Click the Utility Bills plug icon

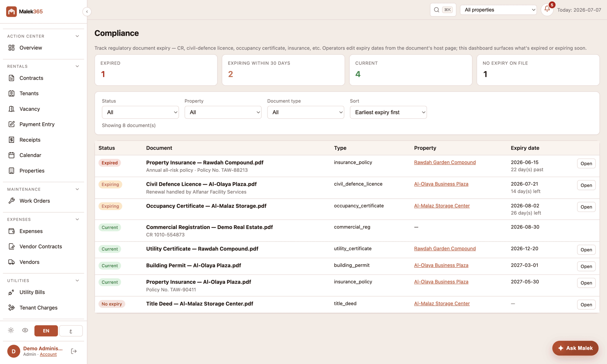click(11, 292)
